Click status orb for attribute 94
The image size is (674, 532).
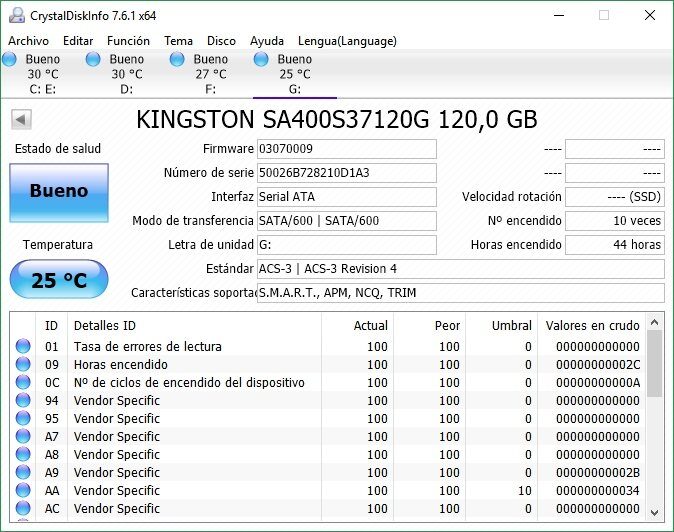point(23,400)
